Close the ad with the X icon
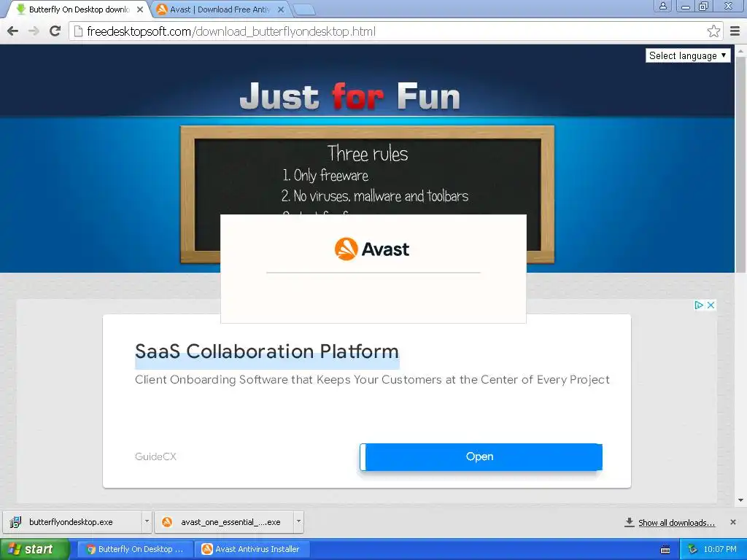The width and height of the screenshot is (747, 560). [711, 305]
